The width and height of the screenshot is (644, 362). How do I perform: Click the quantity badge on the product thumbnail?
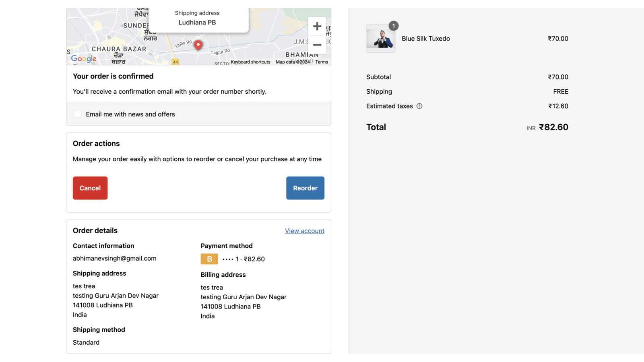393,26
